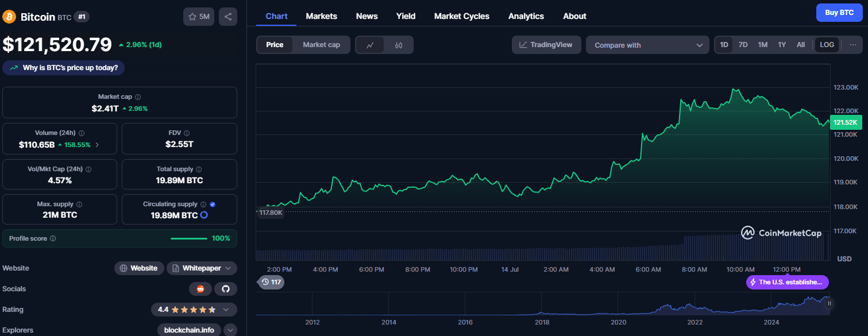
Task: Set chart range to 1D
Action: click(x=724, y=45)
